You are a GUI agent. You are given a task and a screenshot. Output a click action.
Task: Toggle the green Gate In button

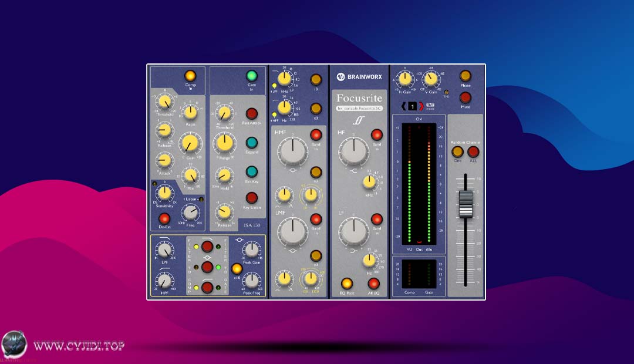point(251,76)
